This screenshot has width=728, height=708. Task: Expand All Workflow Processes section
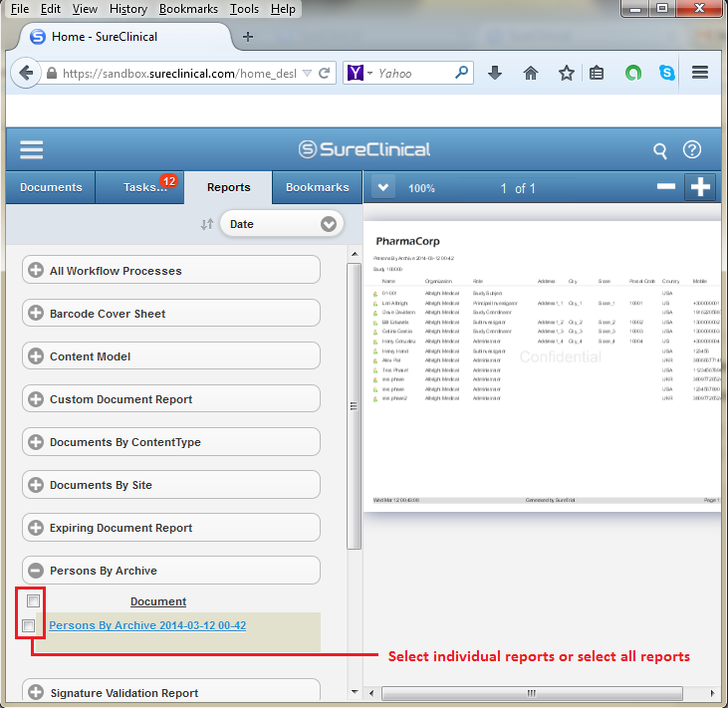point(171,270)
